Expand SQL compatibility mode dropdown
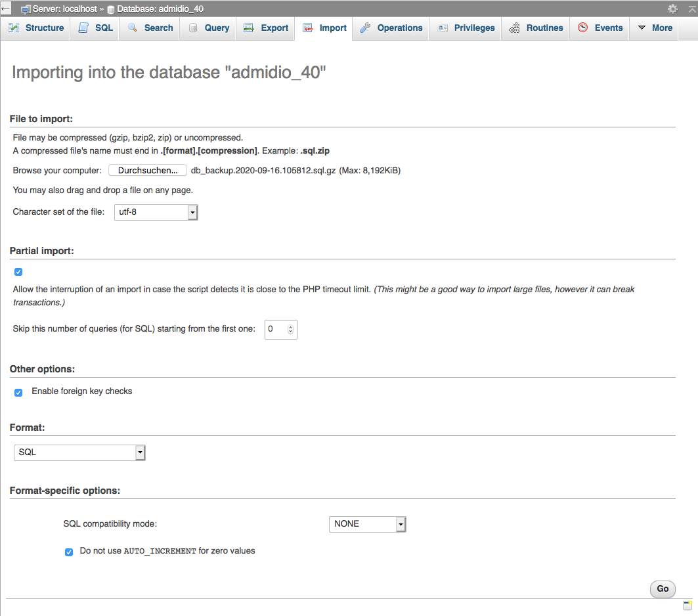Viewport: 698px width, 616px height. pos(367,524)
